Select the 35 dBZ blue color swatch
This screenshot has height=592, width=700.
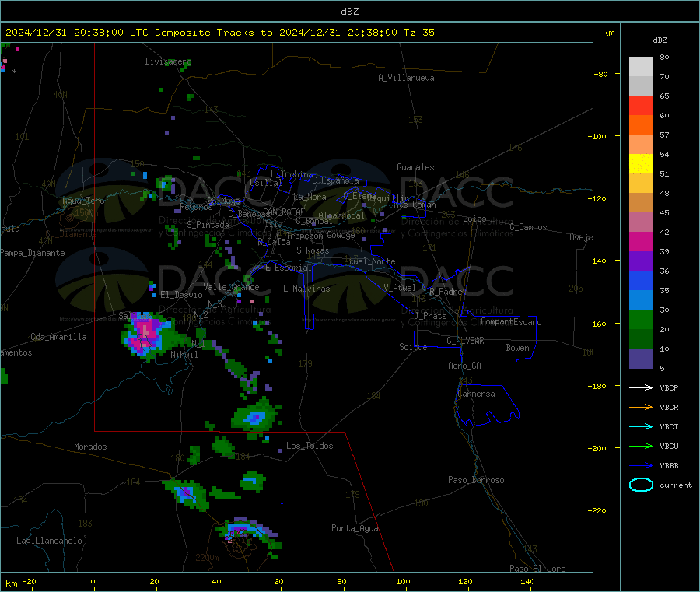[641, 300]
